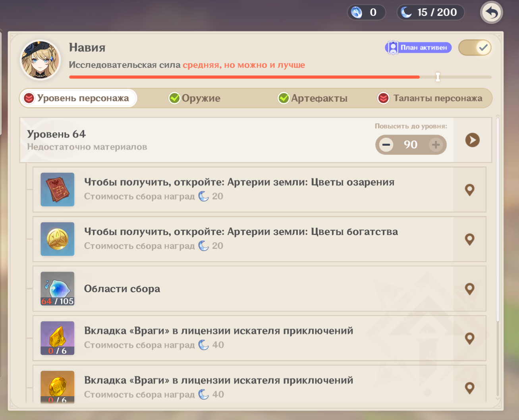Click red status icon on 'Таланты персонажа' tab
Image resolution: width=519 pixels, height=420 pixels.
[383, 98]
